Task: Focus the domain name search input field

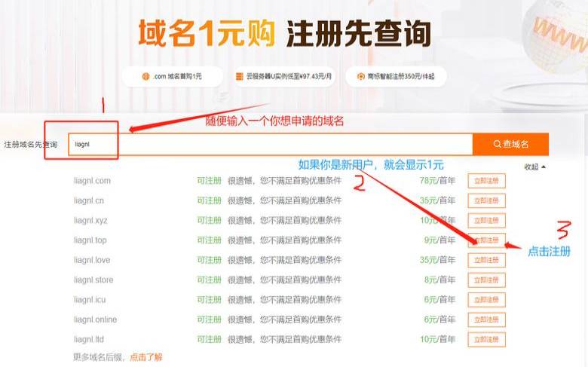Action: coord(271,144)
